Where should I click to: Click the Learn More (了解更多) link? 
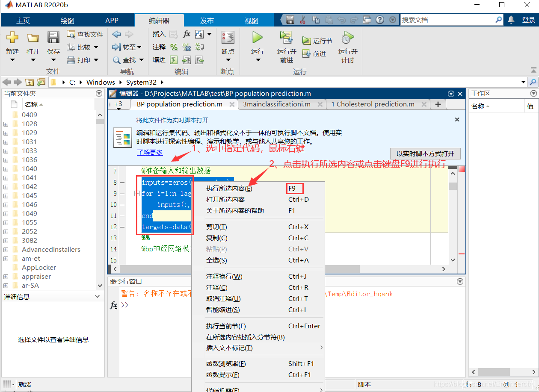tap(150, 152)
